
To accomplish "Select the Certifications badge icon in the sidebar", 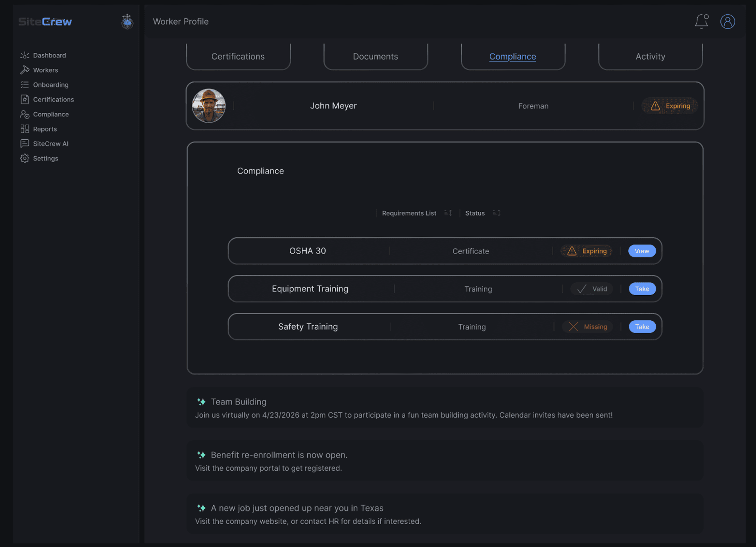I will tap(25, 99).
